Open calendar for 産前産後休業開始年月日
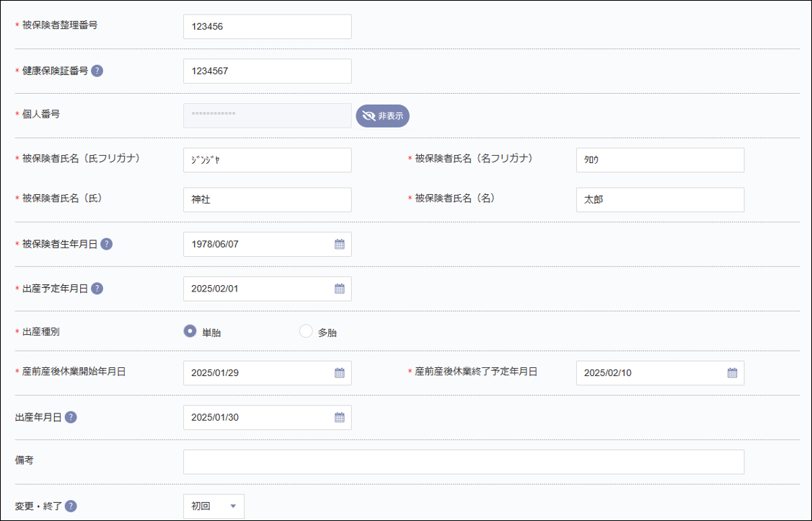This screenshot has height=521, width=812. [339, 372]
